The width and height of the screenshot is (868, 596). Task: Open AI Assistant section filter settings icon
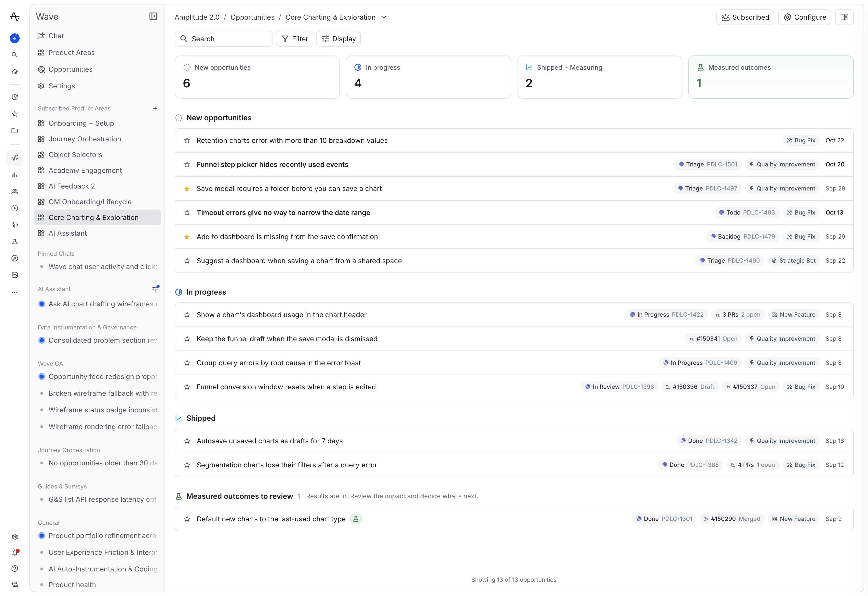tap(155, 289)
